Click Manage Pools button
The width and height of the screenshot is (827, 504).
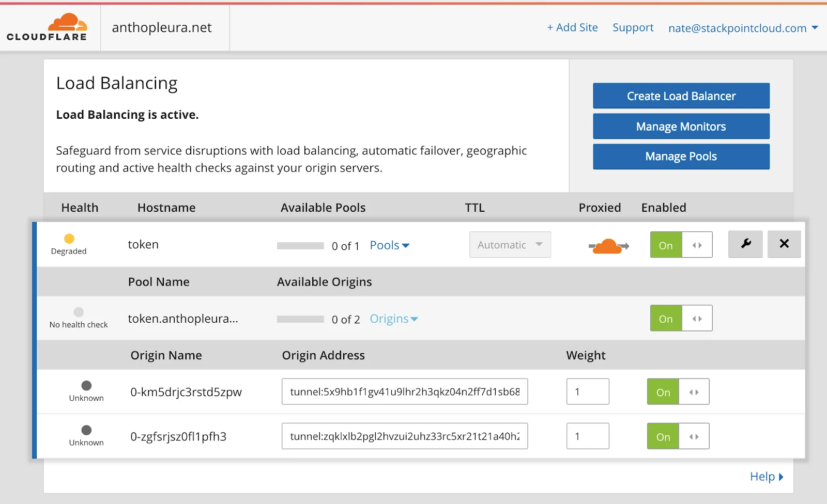(x=681, y=156)
